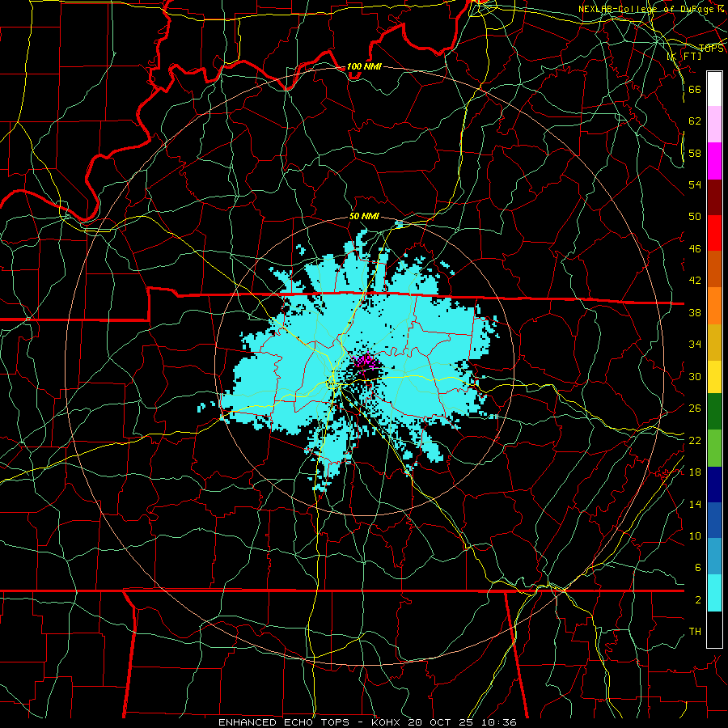Pick the bright red legend swatch
Image resolution: width=728 pixels, height=728 pixels.
click(x=714, y=233)
